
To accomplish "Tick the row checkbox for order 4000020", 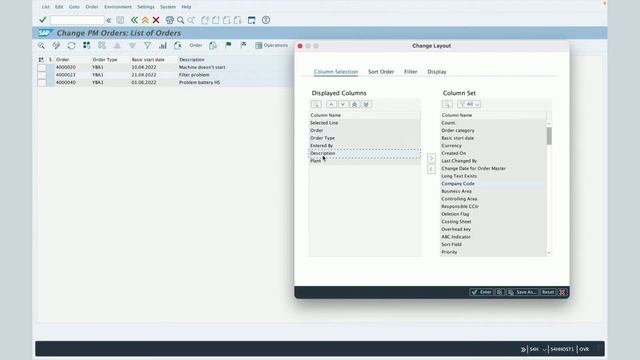I will click(42, 67).
